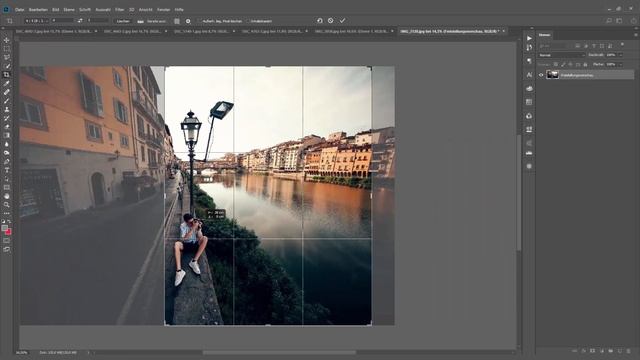Click the layer thumbnail in Ebenen panel

click(553, 75)
